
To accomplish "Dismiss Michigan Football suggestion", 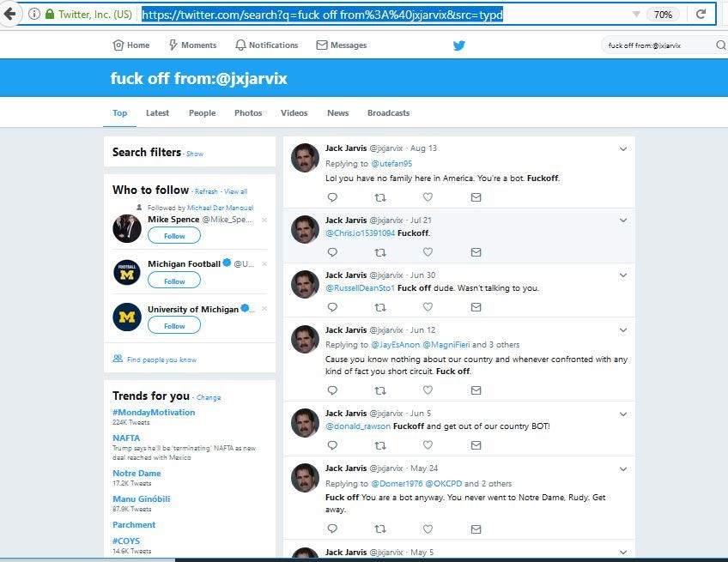I will (x=264, y=263).
